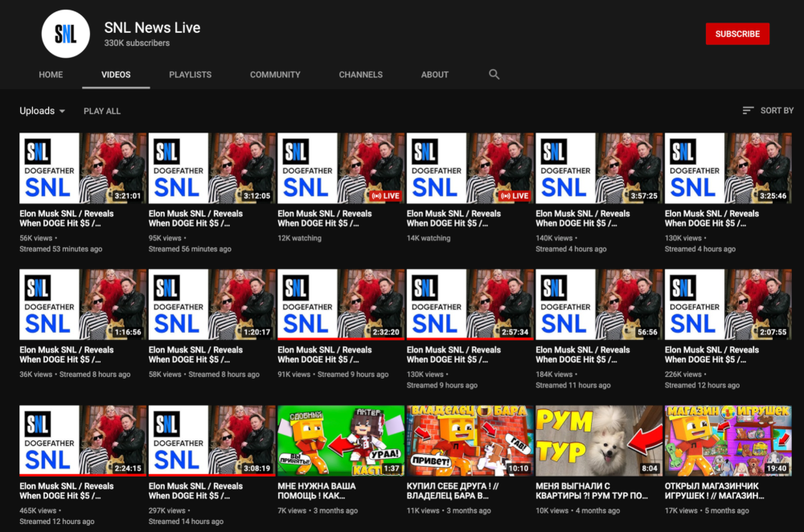
Task: Click the video title with 226K views
Action: pyautogui.click(x=712, y=354)
